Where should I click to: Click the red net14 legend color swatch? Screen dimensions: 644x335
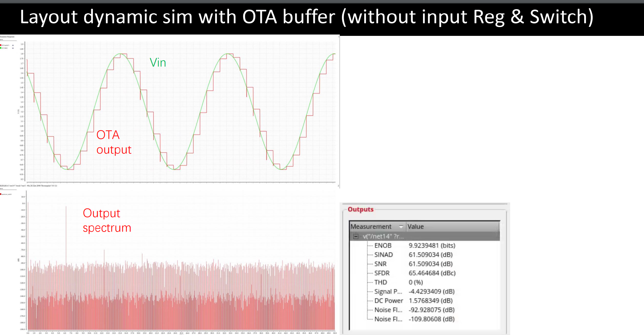click(x=1, y=45)
